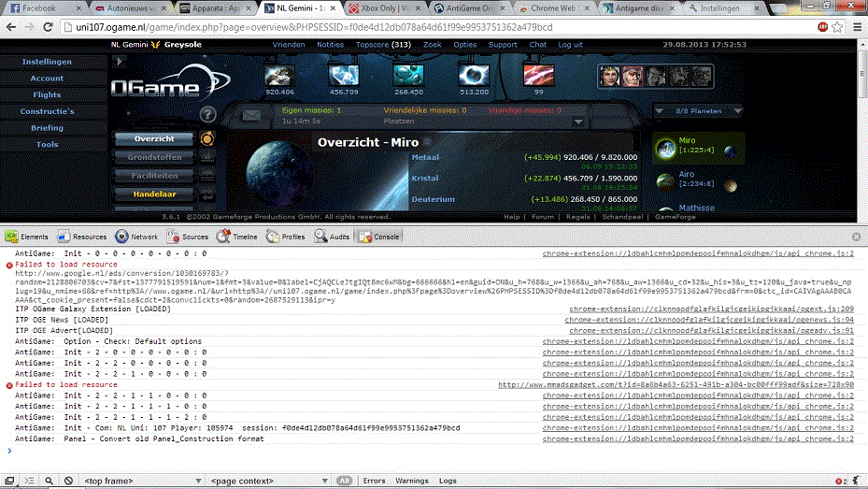Switch to the Profiles DevTools tab
Viewport: 868px width, 489px height.
tap(286, 237)
